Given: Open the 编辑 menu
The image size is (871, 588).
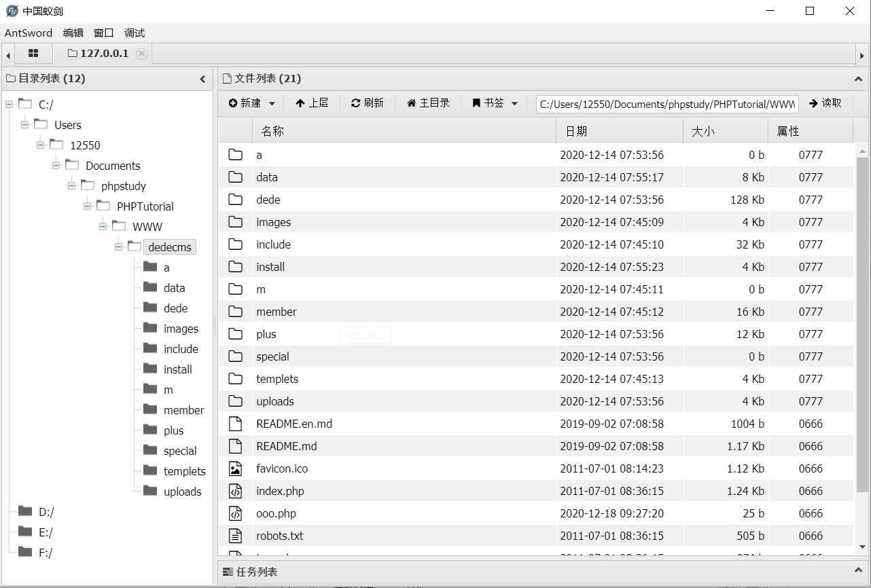Looking at the screenshot, I should 73,33.
